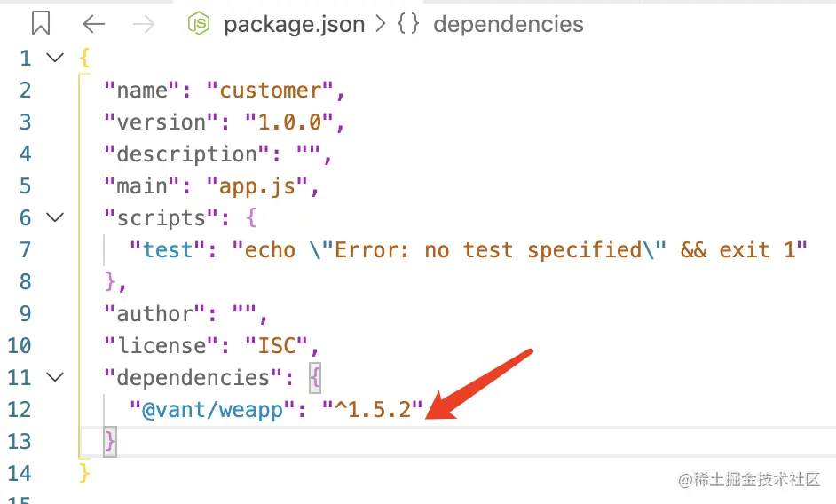
Task: Click line number 12 in gutter
Action: click(x=20, y=409)
